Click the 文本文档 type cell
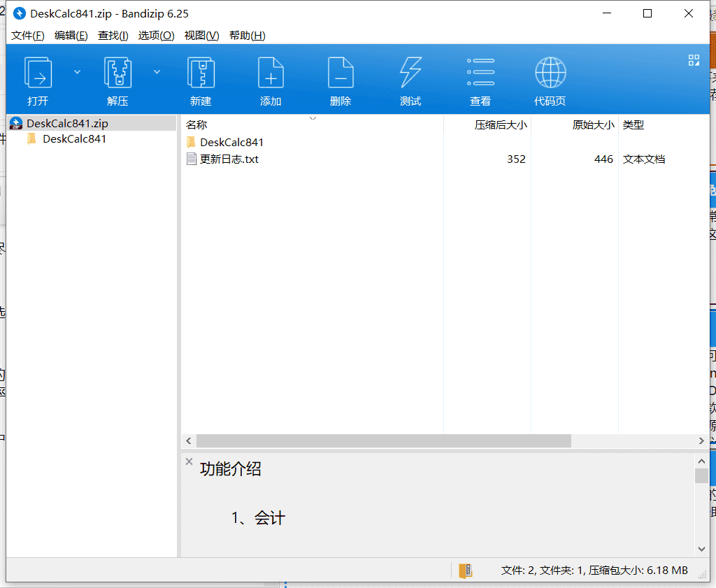 [644, 159]
